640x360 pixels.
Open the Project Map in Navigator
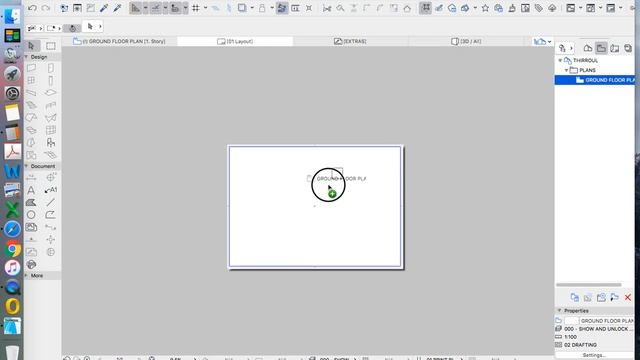point(588,48)
